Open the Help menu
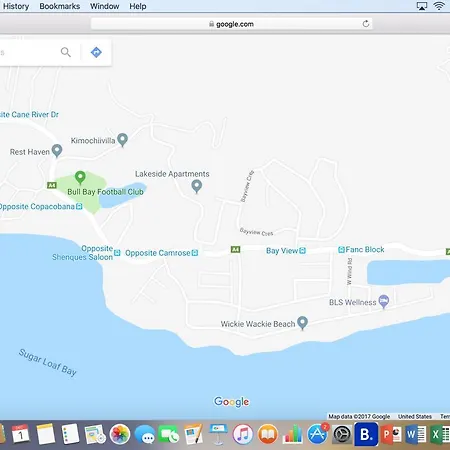This screenshot has height=450, width=450. [138, 6]
